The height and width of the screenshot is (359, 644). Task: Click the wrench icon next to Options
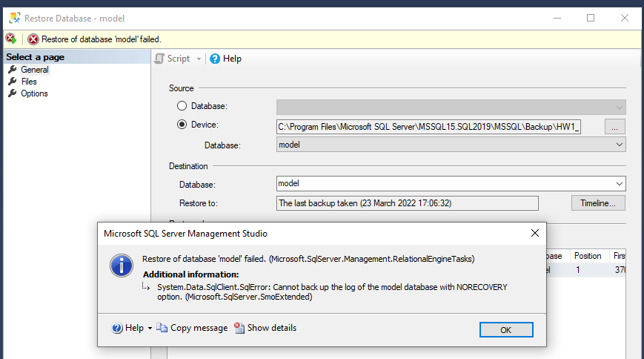click(x=13, y=93)
